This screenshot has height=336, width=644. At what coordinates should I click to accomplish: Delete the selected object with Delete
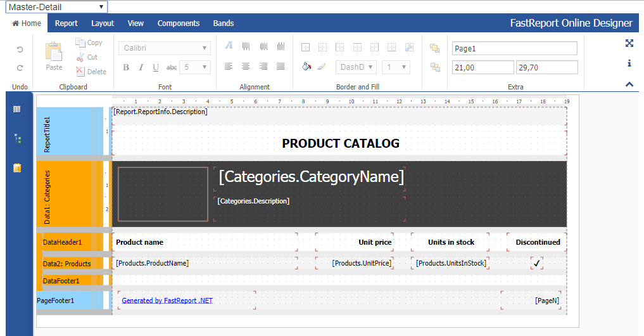91,72
